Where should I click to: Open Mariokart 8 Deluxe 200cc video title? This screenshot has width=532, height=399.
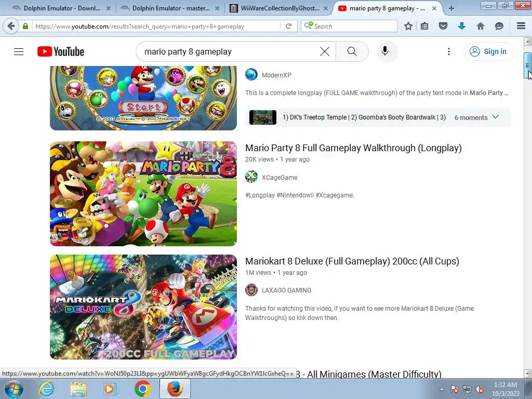[352, 261]
